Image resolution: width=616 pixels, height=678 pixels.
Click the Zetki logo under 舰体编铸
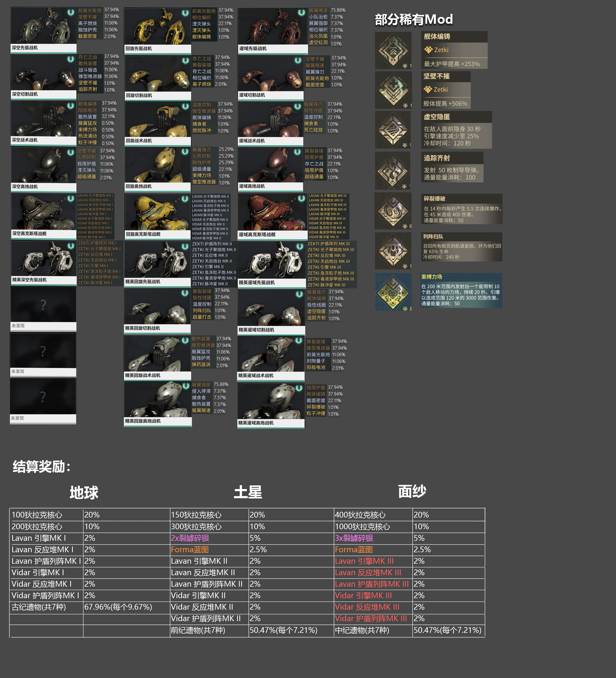click(x=428, y=50)
